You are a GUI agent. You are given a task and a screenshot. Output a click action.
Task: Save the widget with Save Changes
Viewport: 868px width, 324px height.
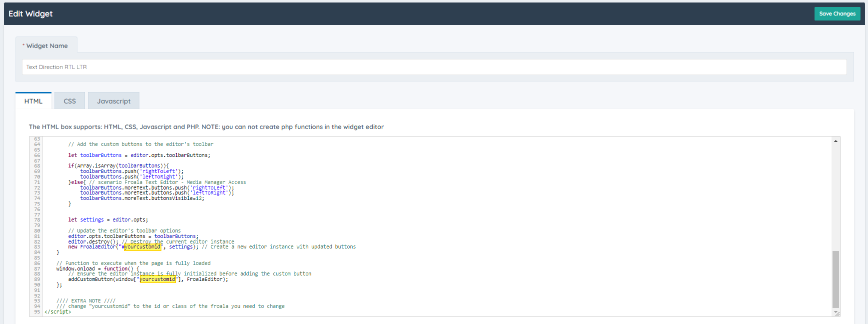click(x=837, y=13)
